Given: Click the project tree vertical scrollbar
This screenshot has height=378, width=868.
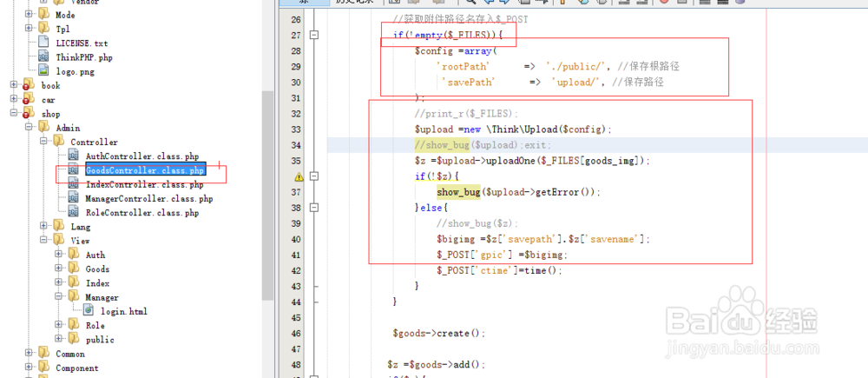Looking at the screenshot, I should pos(268,196).
